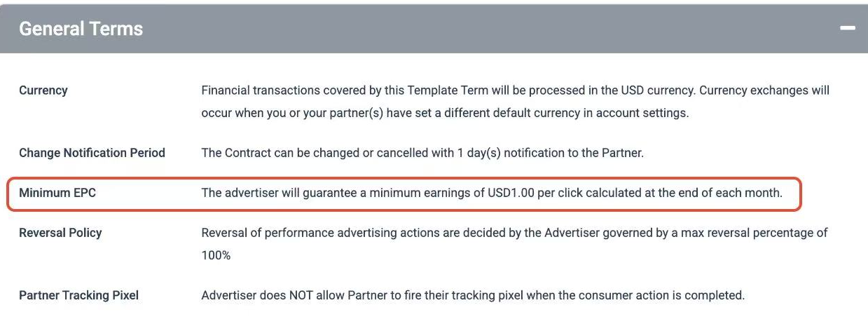This screenshot has height=324, width=868.
Task: Click the sentence "The advertiser will guarantee"
Action: [491, 193]
